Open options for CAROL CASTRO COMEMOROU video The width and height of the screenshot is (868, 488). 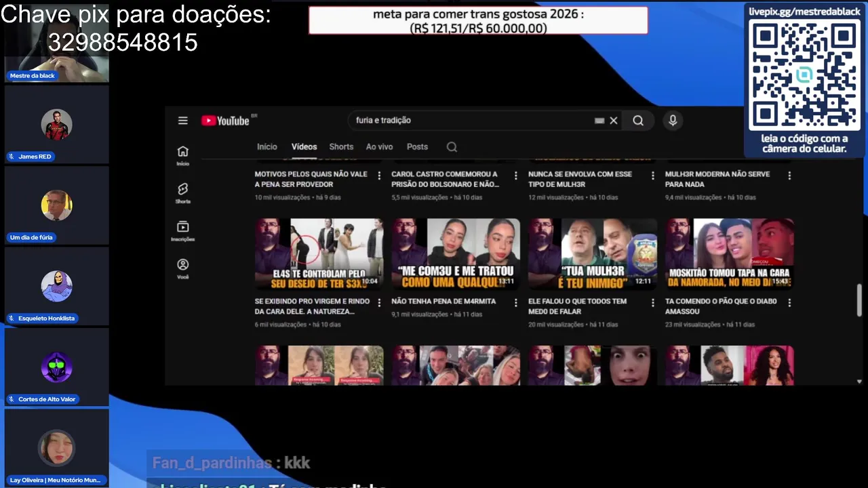tap(515, 176)
